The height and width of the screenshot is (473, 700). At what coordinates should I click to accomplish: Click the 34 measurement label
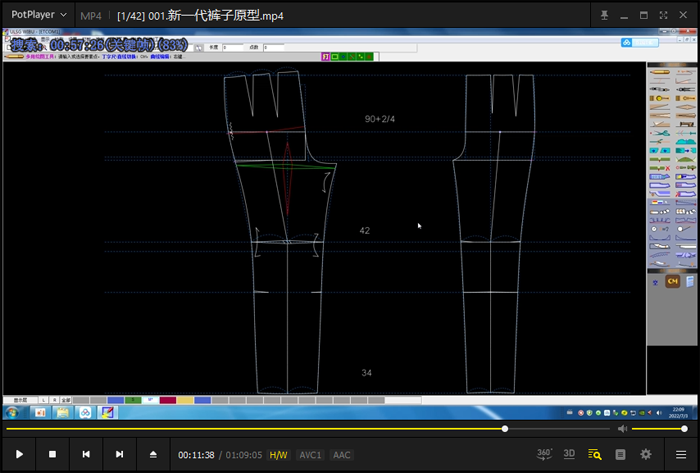point(367,373)
